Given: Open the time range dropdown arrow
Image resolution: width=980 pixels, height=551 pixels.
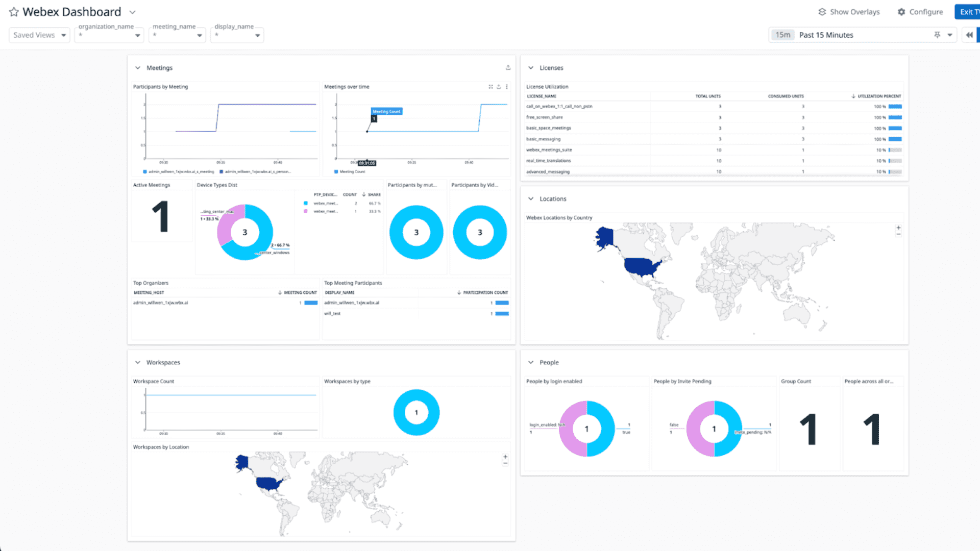Looking at the screenshot, I should pyautogui.click(x=950, y=35).
